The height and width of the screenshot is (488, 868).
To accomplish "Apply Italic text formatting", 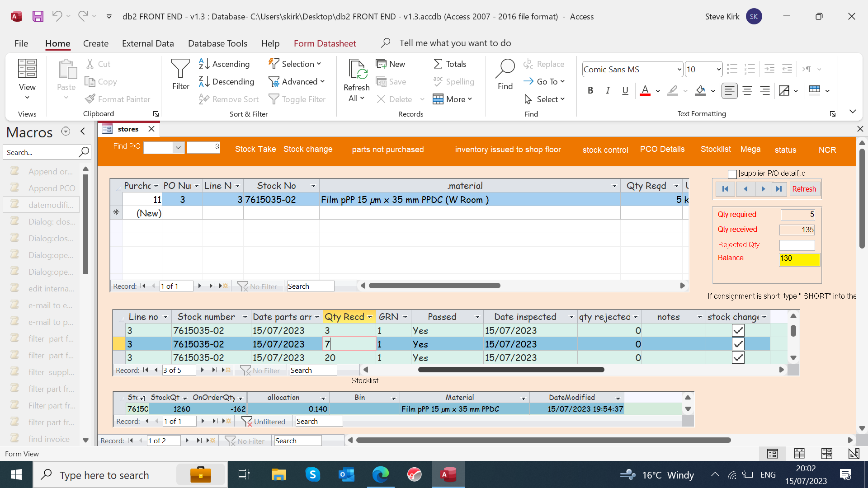I will click(x=608, y=90).
